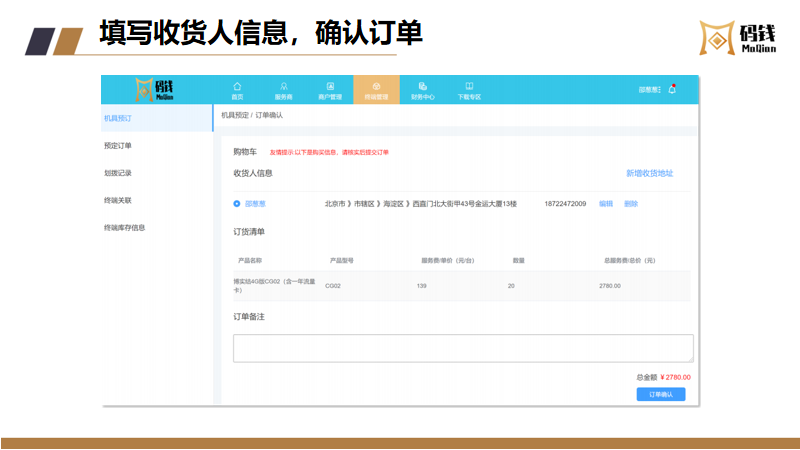Open 预定订单 in the sidebar
The height and width of the screenshot is (450, 800).
click(118, 146)
